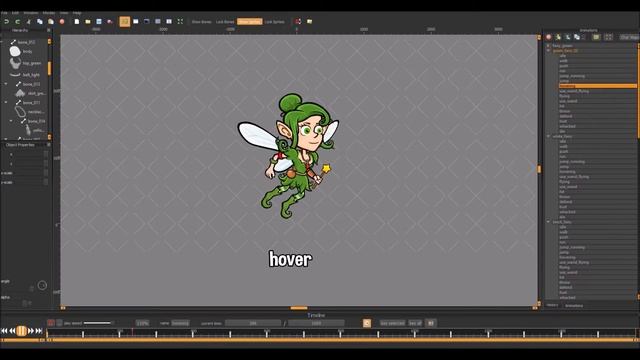Collapse the second, highlighted fairy entity
640x360 pixels.
548,51
